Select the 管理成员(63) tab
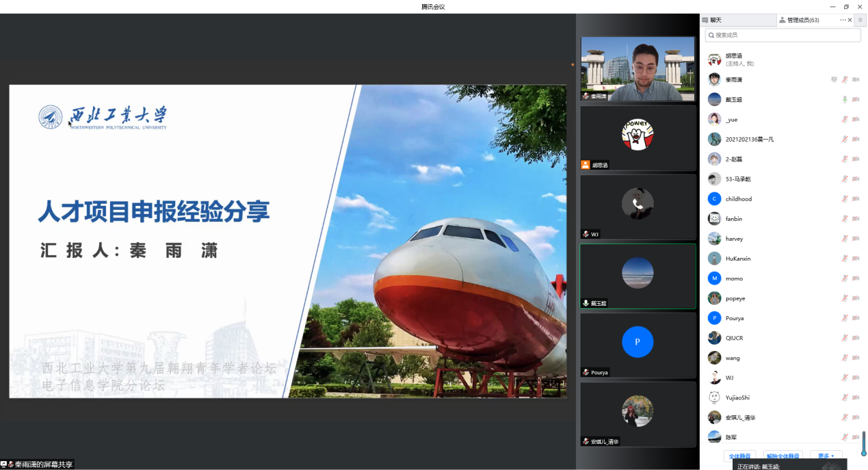 802,20
